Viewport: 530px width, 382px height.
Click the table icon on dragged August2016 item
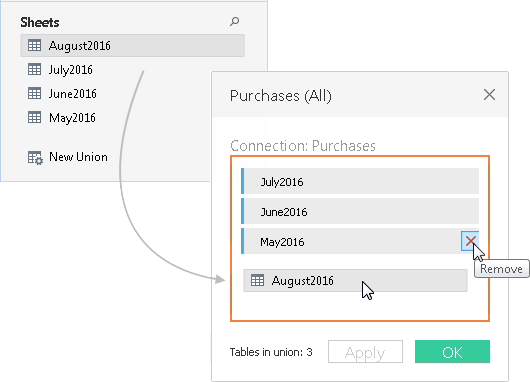(257, 280)
